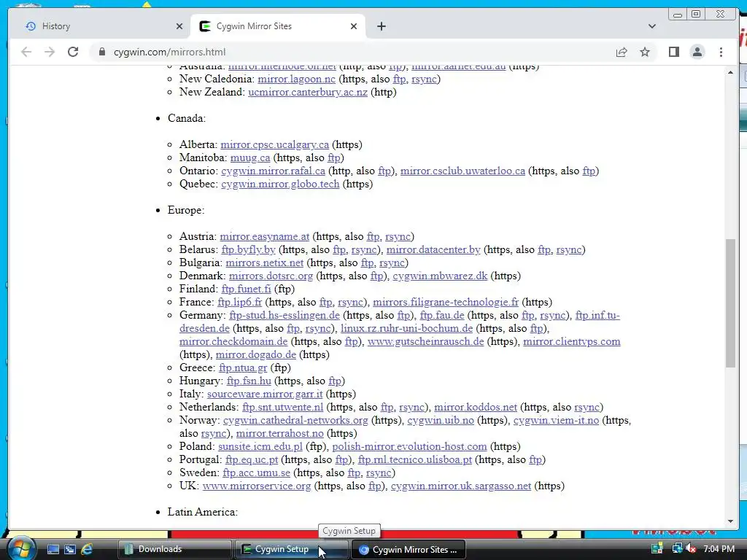747x560 pixels.
Task: Open ftp.fsn.hu Hungary link
Action: (249, 381)
